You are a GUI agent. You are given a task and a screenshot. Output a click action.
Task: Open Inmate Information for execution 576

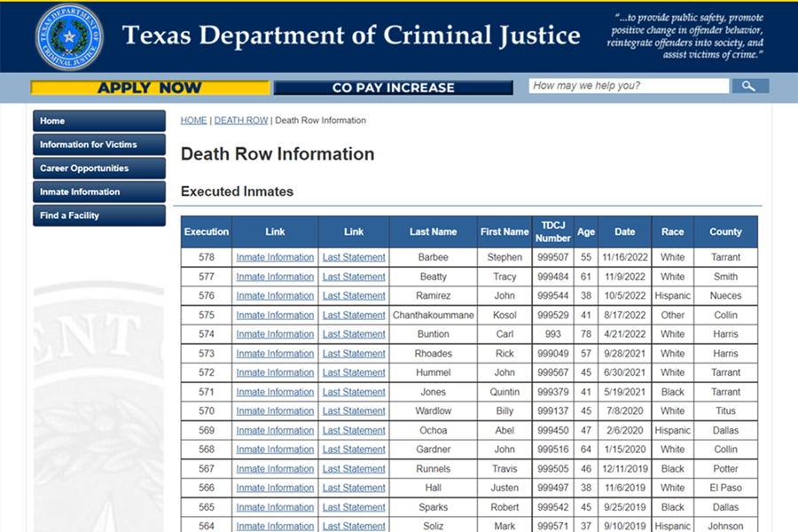275,296
